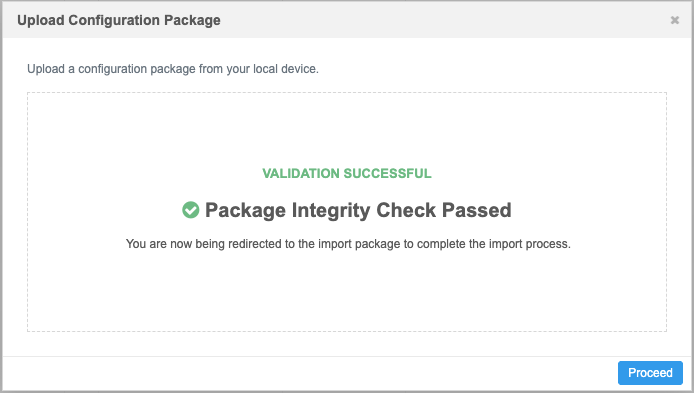Click the empty footer area left of Proceed
The height and width of the screenshot is (393, 694).
[310, 373]
